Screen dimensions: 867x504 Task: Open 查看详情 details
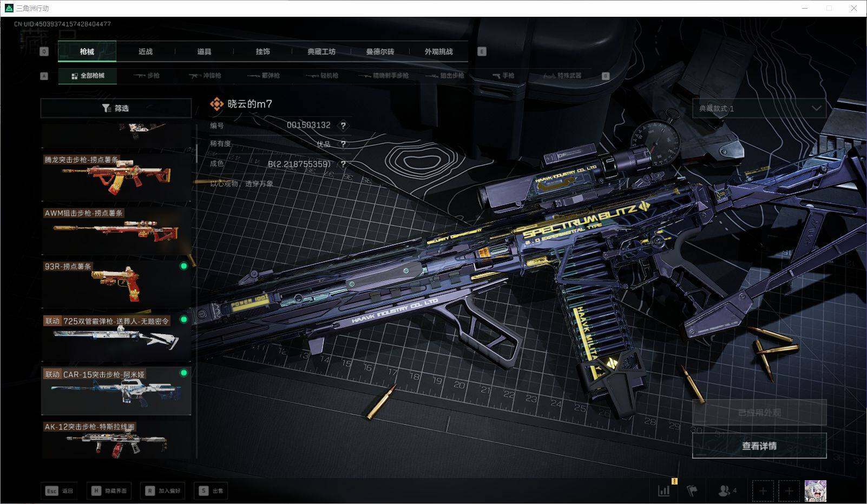pyautogui.click(x=759, y=446)
